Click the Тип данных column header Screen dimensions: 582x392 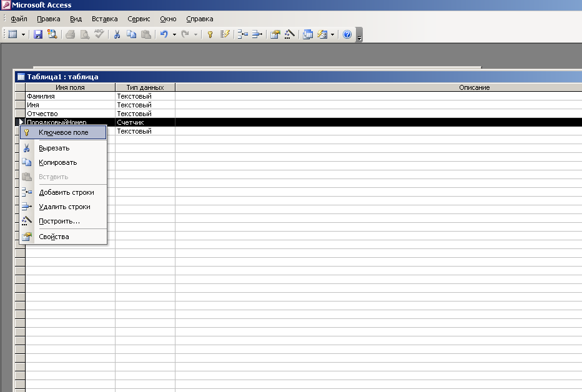tap(145, 87)
